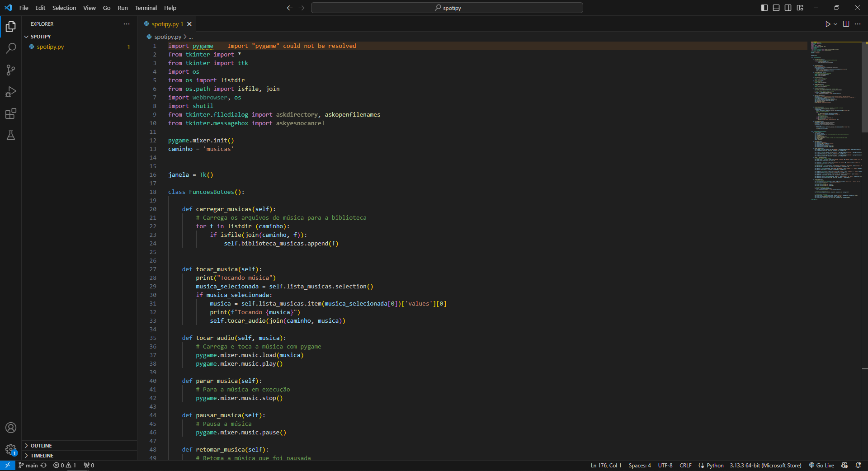The image size is (868, 471).
Task: Open the Go menu
Action: (x=107, y=8)
